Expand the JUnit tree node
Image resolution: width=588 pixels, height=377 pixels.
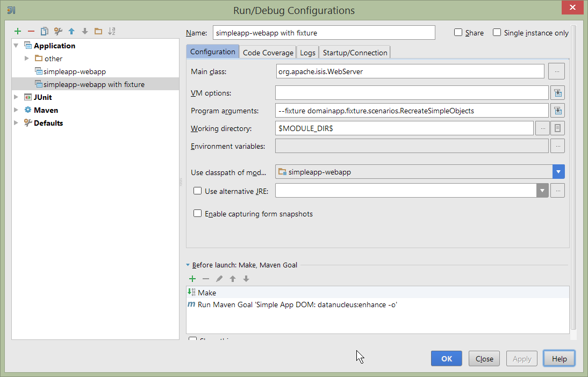[x=16, y=97]
